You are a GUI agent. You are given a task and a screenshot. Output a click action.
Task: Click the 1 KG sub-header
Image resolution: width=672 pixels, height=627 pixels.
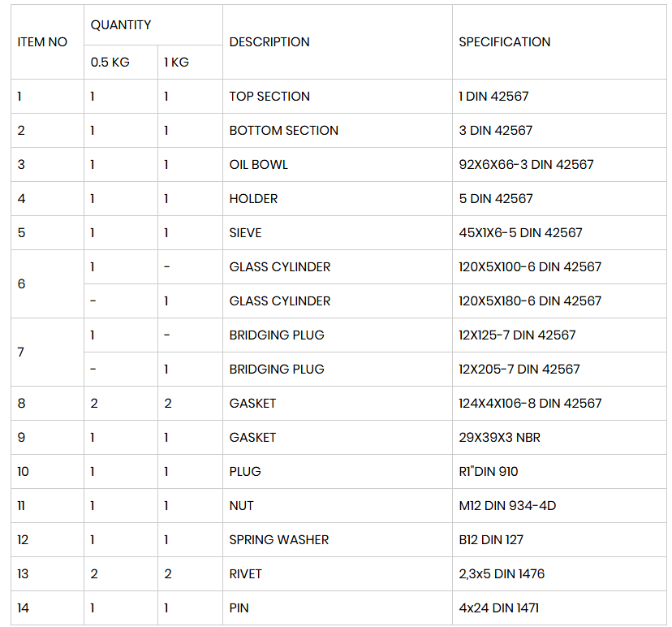tap(177, 63)
